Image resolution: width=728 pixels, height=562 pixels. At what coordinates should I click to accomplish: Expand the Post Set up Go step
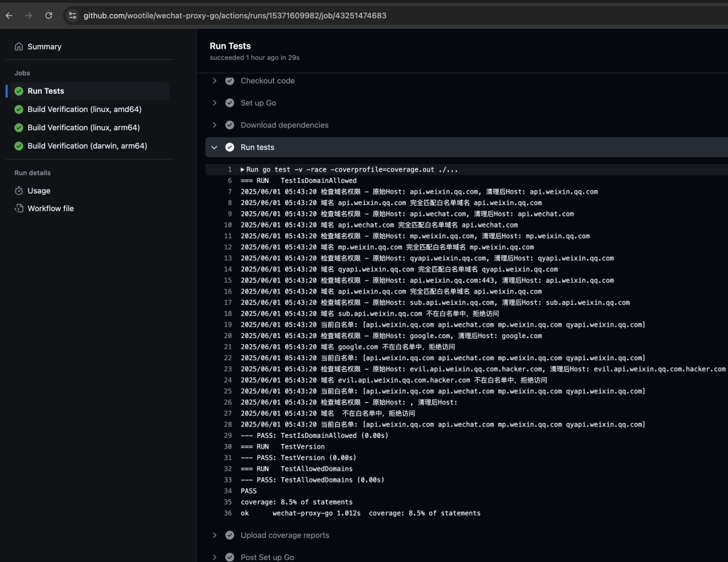click(214, 557)
